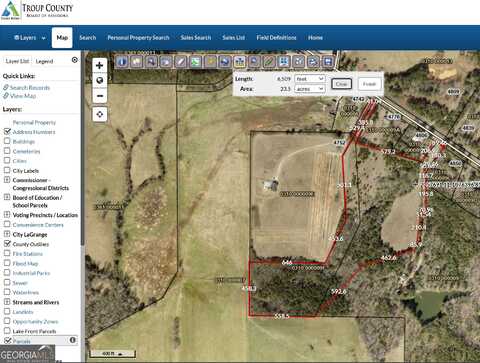Click the locate crosshair button

pos(99,115)
